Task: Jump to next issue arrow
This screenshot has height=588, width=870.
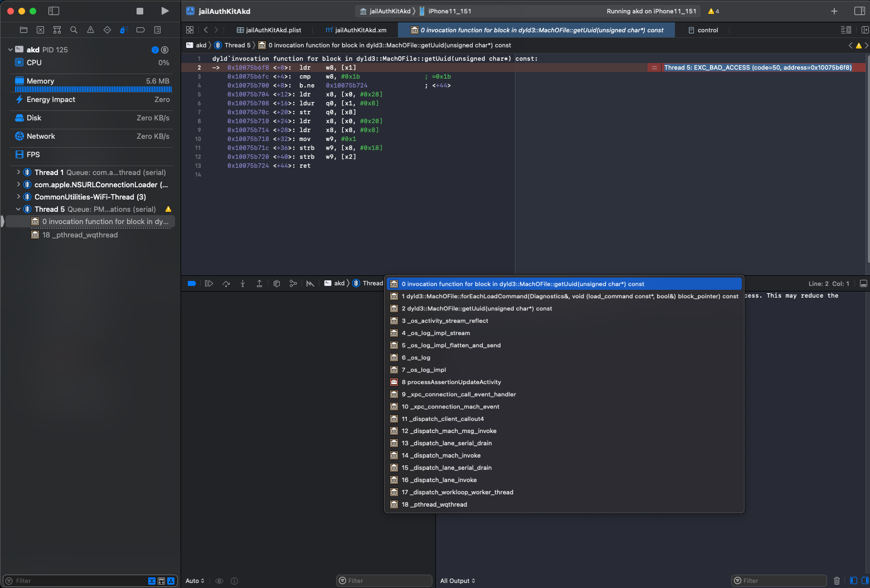Action: point(866,45)
